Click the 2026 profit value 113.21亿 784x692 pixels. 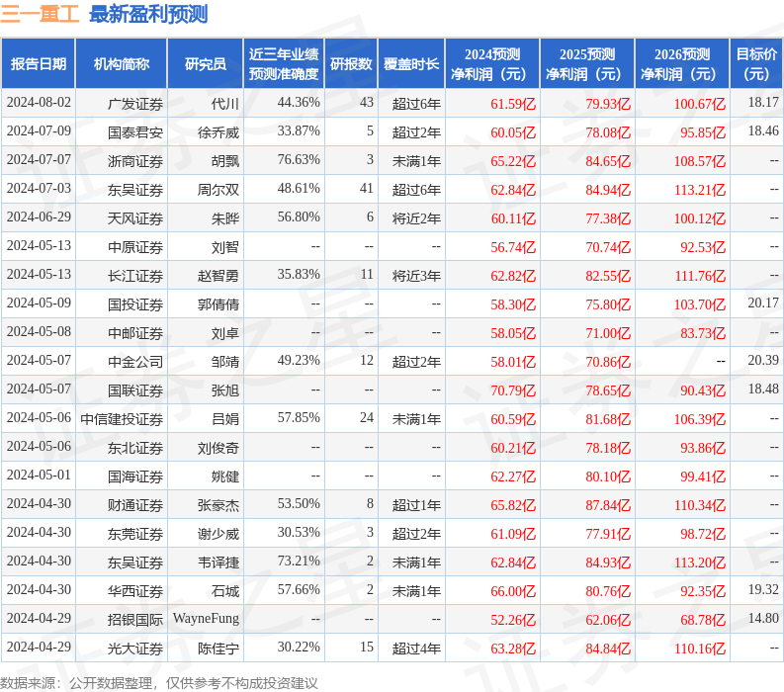tap(700, 190)
